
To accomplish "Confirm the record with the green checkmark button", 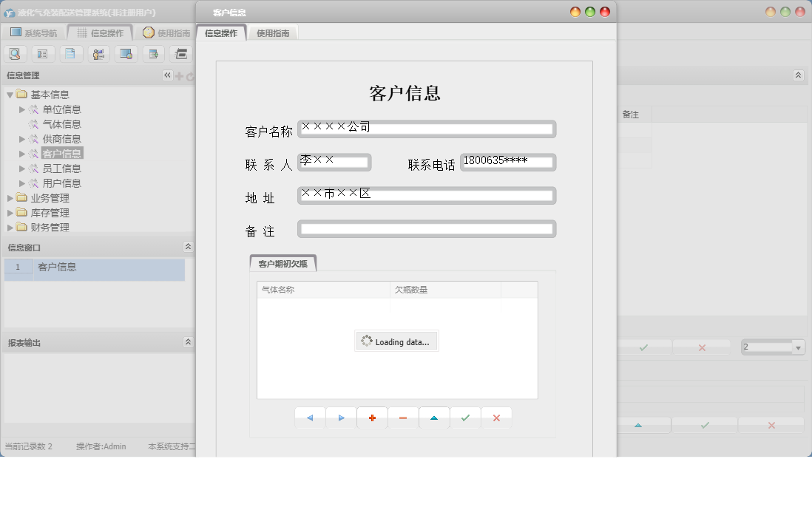I will tap(465, 418).
